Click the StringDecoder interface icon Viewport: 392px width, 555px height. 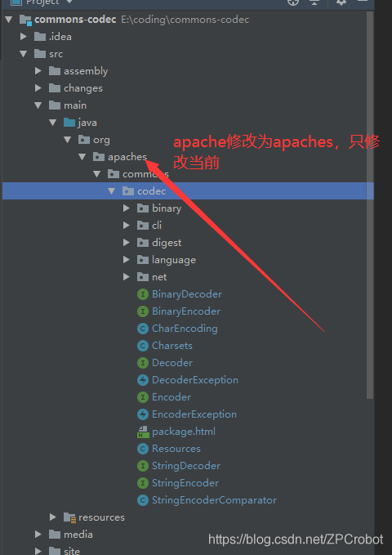pos(143,466)
